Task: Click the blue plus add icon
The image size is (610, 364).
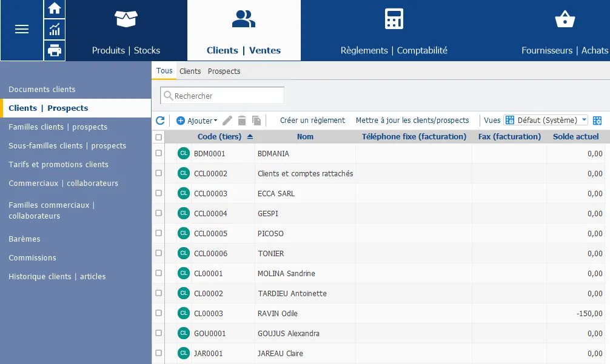Action: point(181,121)
